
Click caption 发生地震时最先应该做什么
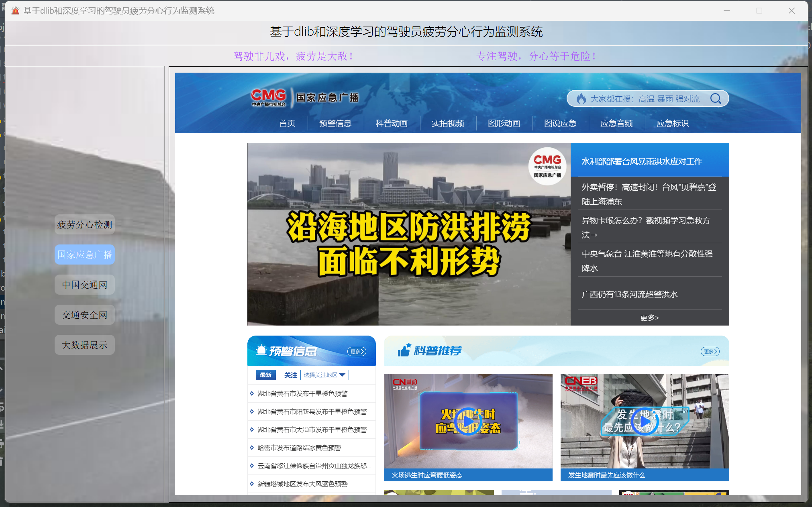(x=606, y=475)
